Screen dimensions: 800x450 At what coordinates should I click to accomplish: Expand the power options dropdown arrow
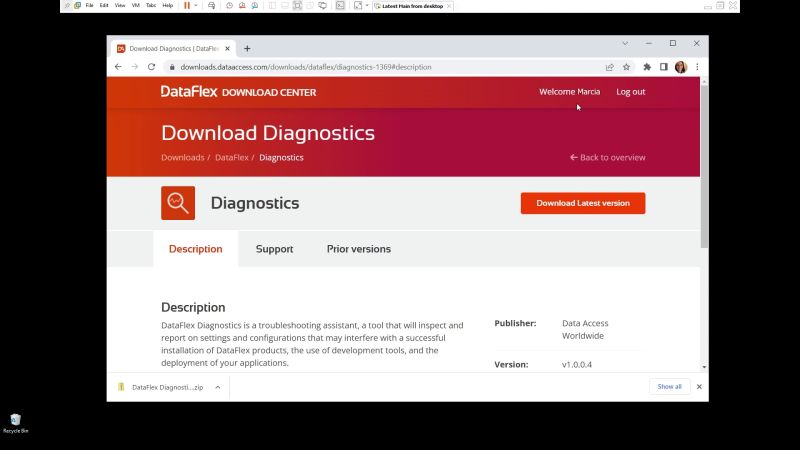[196, 6]
